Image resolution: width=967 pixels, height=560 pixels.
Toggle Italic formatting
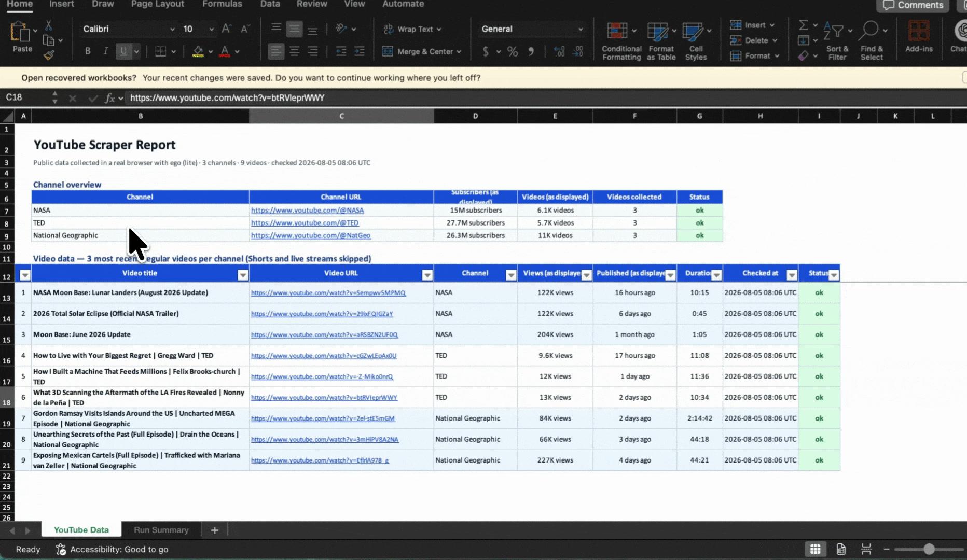click(x=105, y=51)
